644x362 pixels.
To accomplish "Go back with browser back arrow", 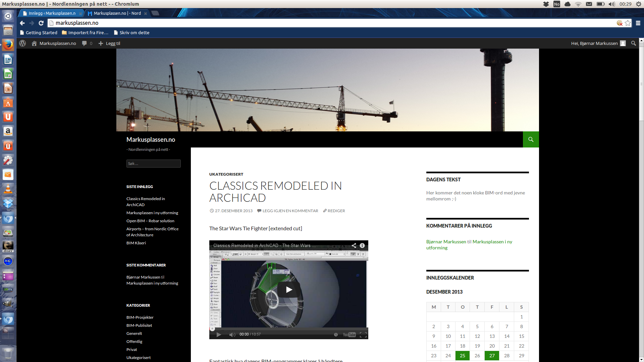I will click(22, 23).
